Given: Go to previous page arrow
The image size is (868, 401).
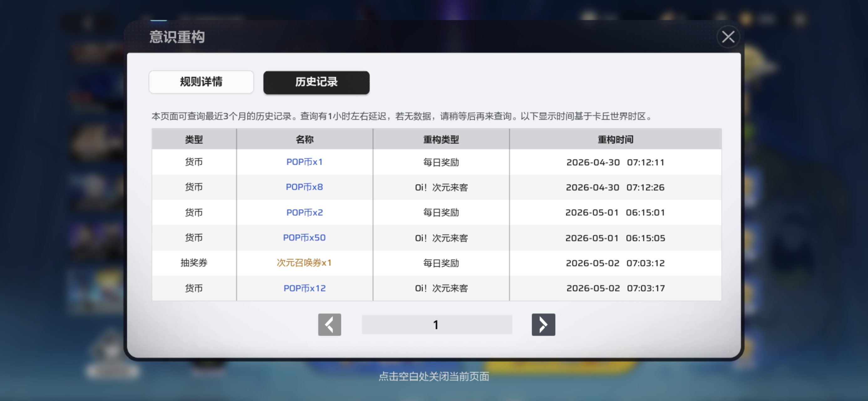Looking at the screenshot, I should (329, 325).
